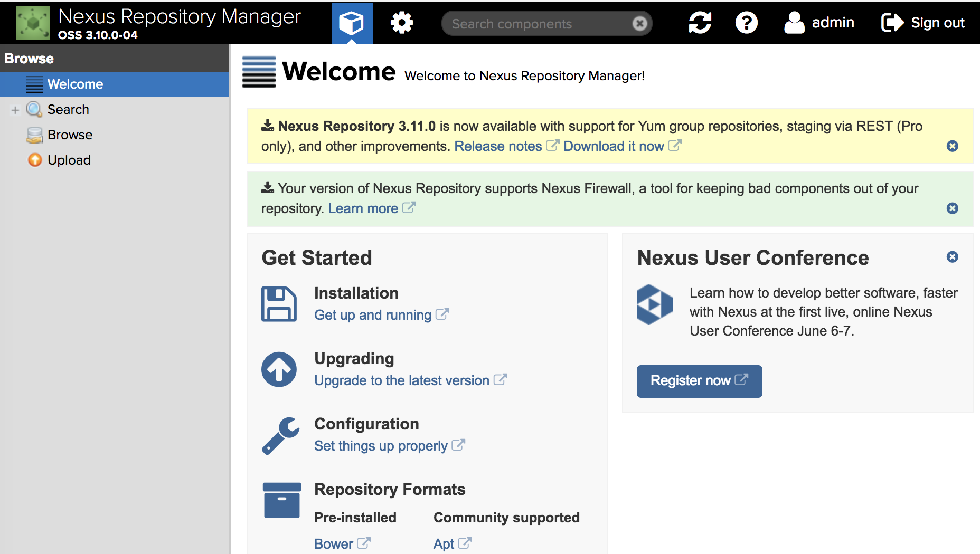The height and width of the screenshot is (554, 980).
Task: Open the Help question mark icon
Action: click(x=747, y=23)
